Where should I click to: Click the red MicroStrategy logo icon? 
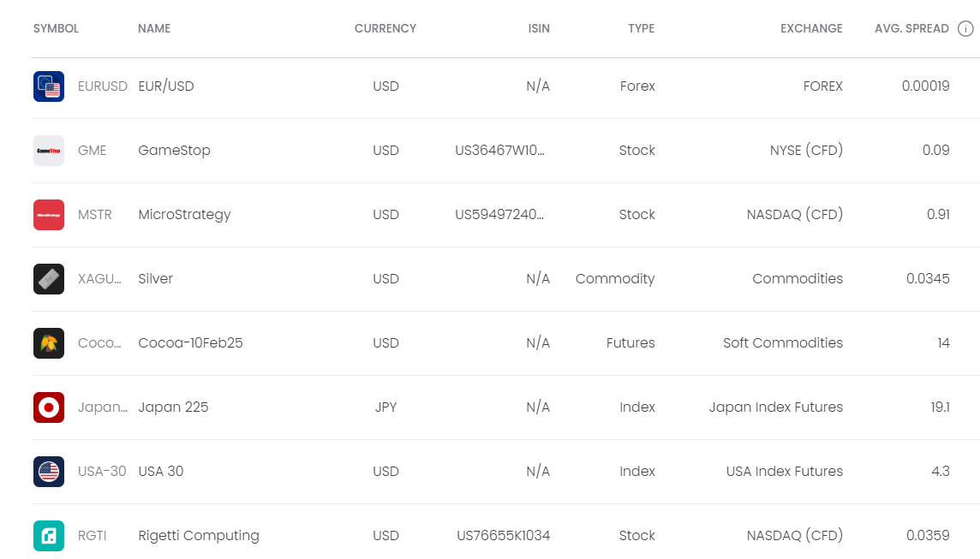tap(49, 215)
